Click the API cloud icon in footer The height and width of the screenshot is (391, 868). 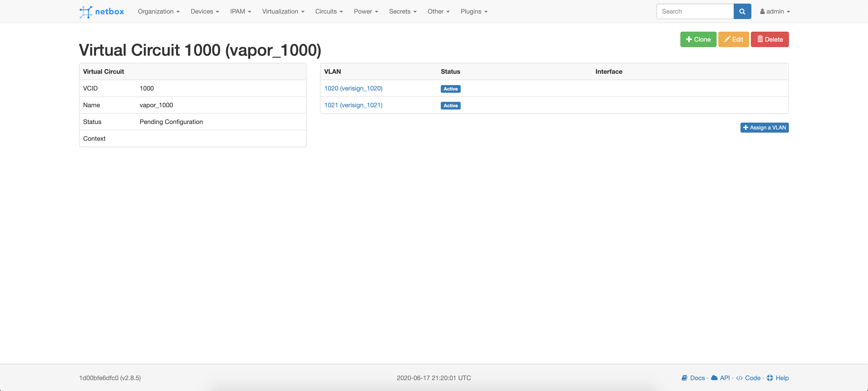coord(714,378)
